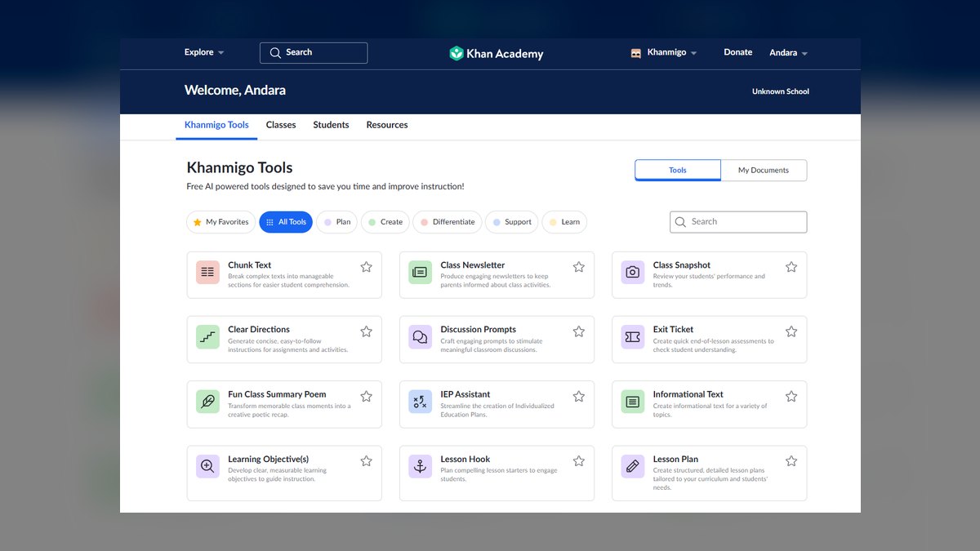Select the Tools view tab

pyautogui.click(x=678, y=170)
